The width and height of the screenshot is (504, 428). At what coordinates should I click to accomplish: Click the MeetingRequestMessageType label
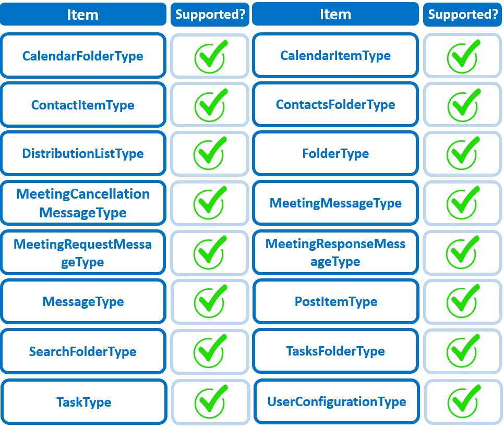(83, 253)
